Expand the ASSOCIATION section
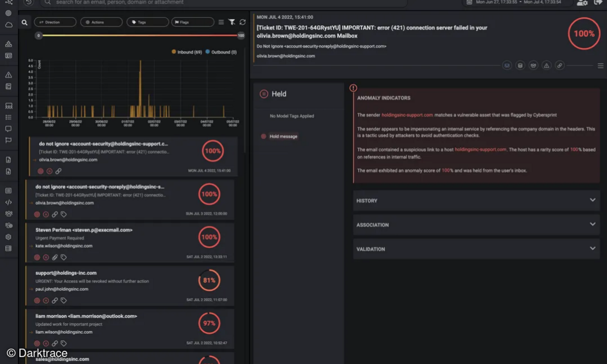Image resolution: width=607 pixels, height=364 pixels. (x=476, y=224)
